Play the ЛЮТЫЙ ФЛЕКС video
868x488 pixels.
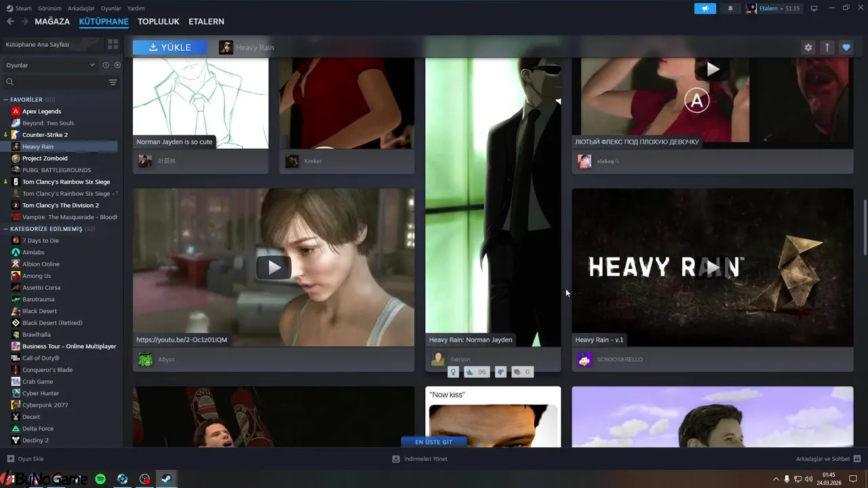pos(713,68)
